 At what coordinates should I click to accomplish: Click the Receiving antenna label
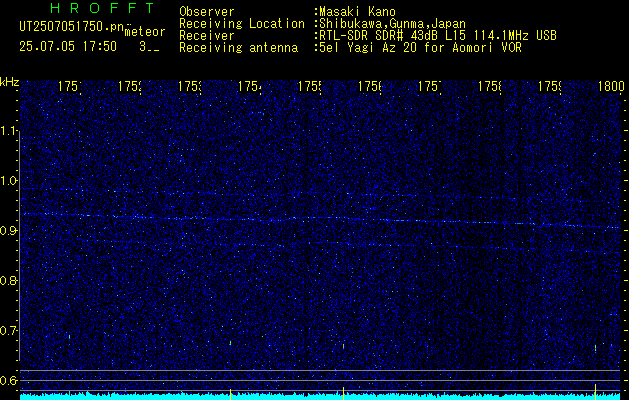point(238,48)
